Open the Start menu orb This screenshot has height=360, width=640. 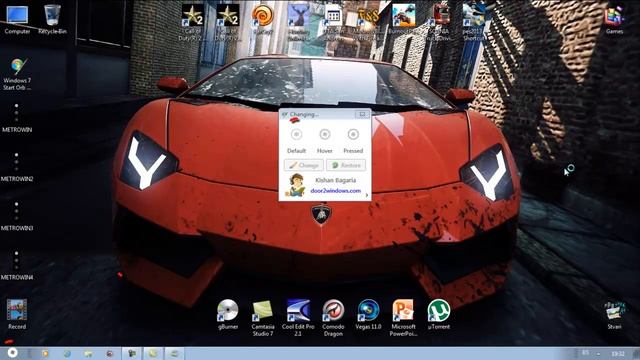(x=12, y=353)
